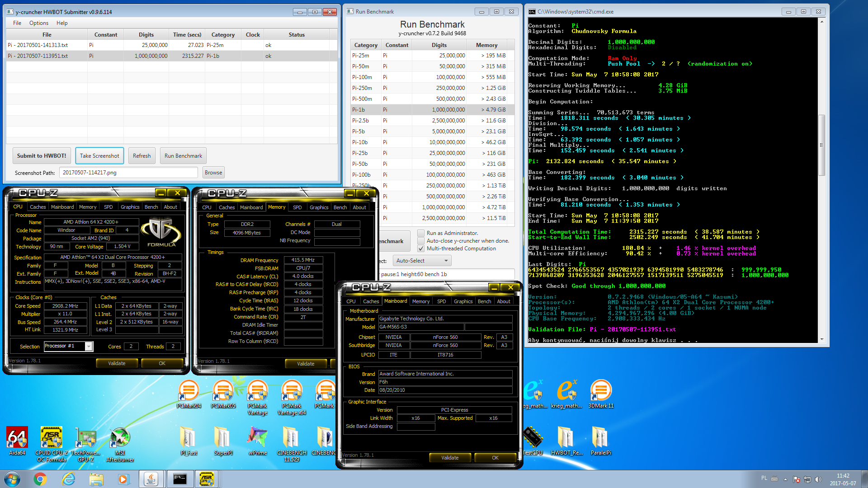Screen dimensions: 868x488
Task: Launch the MSI Afterburner desktop icon
Action: point(120,444)
